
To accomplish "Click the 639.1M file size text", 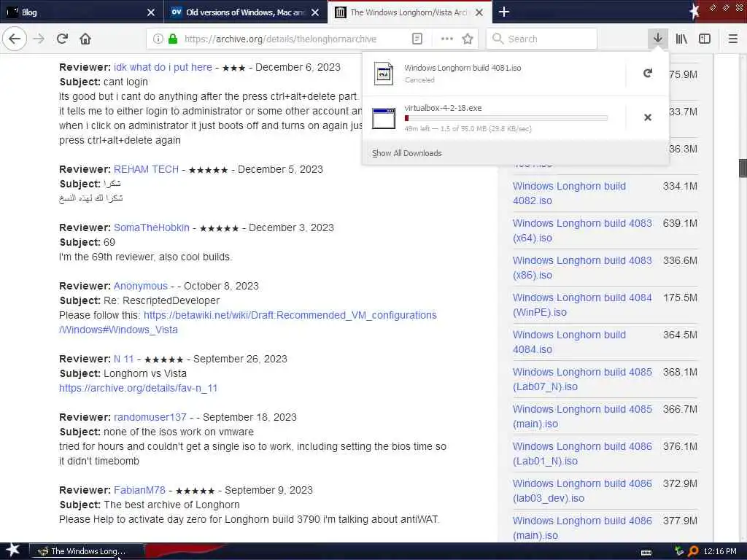I will [x=680, y=223].
